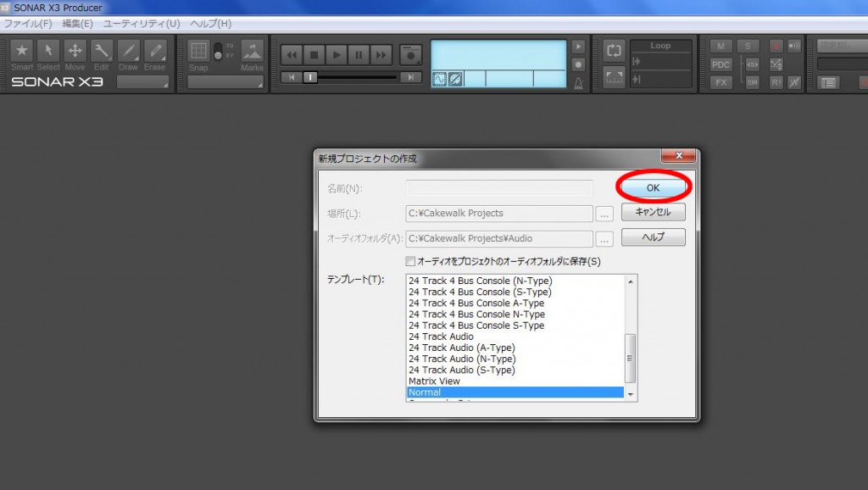
Task: Click template list scroll up arrow
Action: pyautogui.click(x=631, y=281)
